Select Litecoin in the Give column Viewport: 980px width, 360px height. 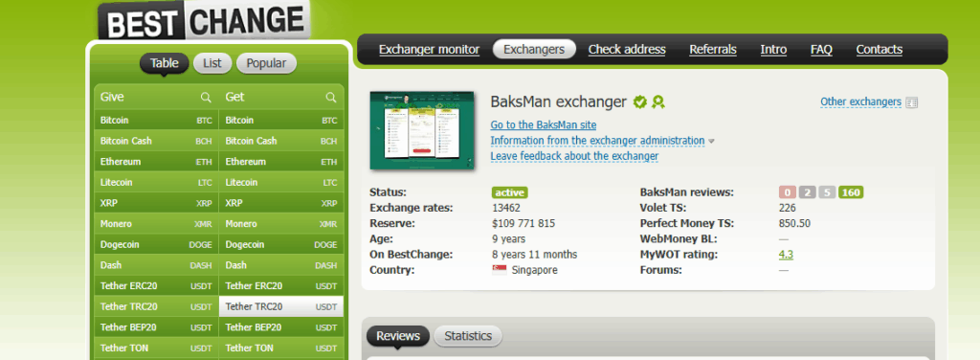tap(156, 183)
